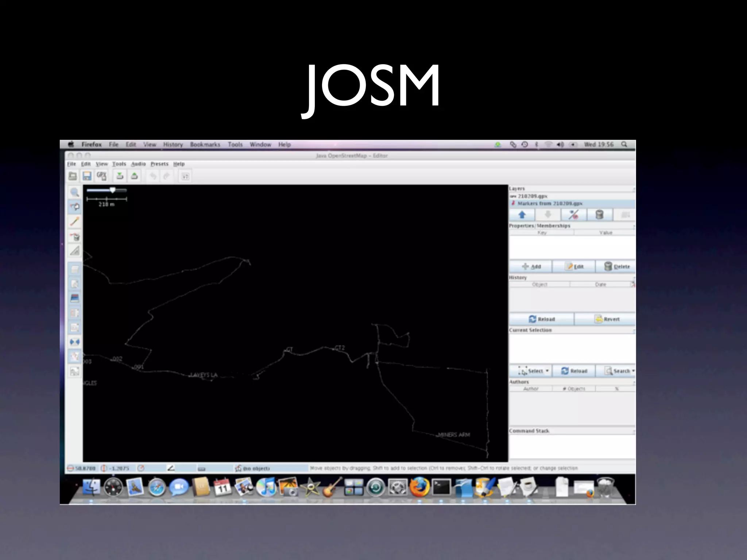Screen dimensions: 747x560
Task: Toggle the History dialog sidebar button
Action: [75, 299]
